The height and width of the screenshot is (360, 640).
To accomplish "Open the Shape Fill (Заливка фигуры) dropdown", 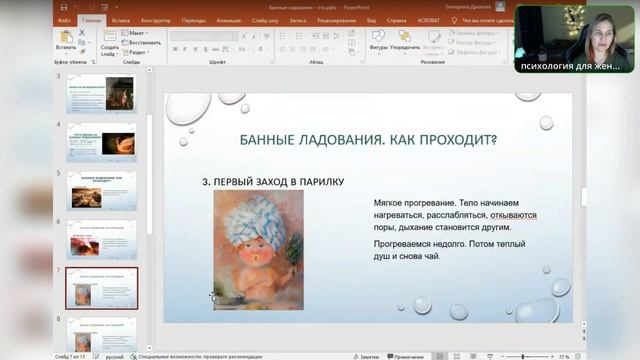I will 473,33.
